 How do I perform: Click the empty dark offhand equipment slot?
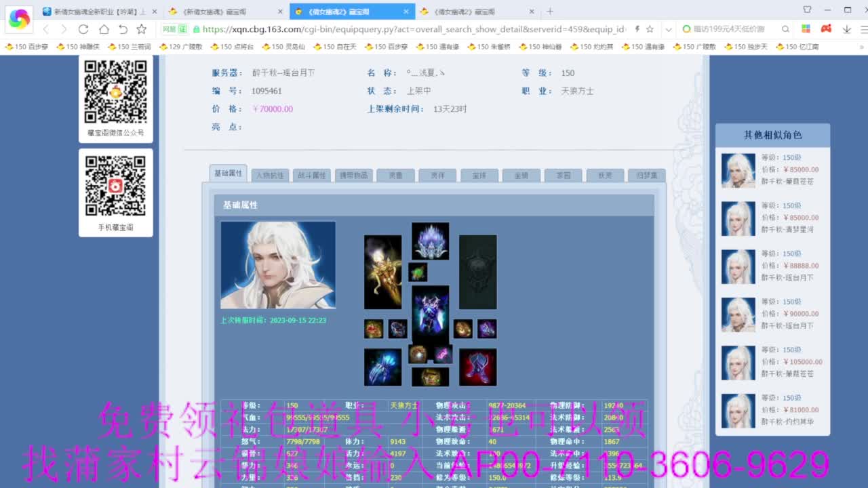click(477, 272)
